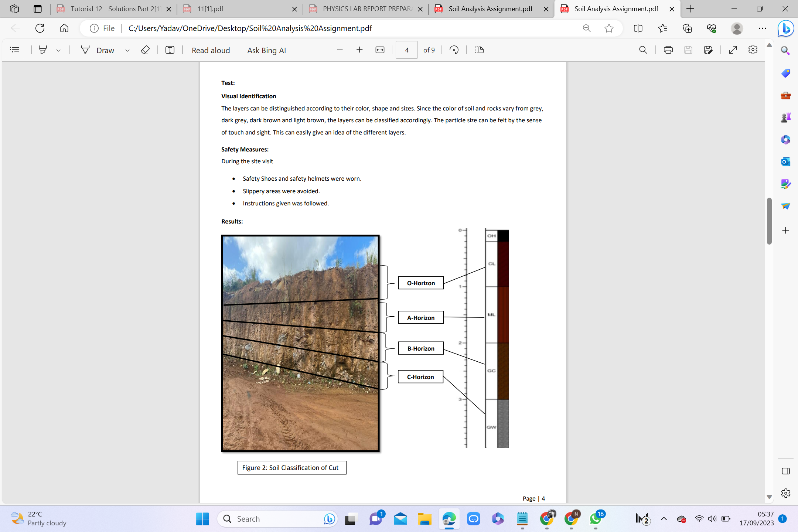Save the PDF with the save icon
The height and width of the screenshot is (532, 798).
[688, 50]
